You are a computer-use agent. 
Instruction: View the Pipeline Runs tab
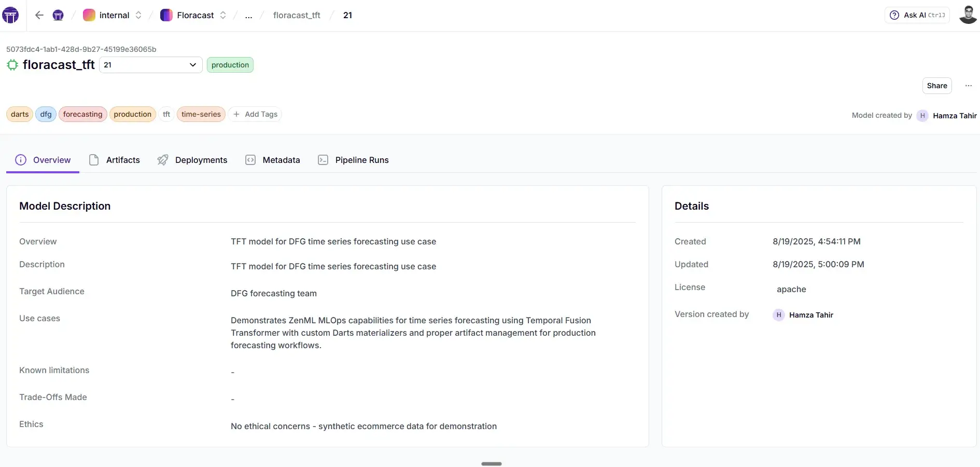tap(353, 160)
